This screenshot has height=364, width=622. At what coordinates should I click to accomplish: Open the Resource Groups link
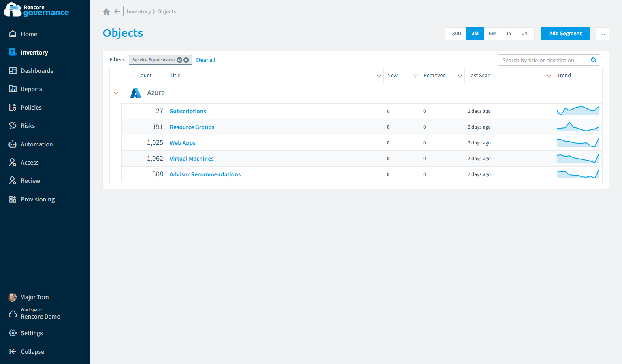pos(192,127)
